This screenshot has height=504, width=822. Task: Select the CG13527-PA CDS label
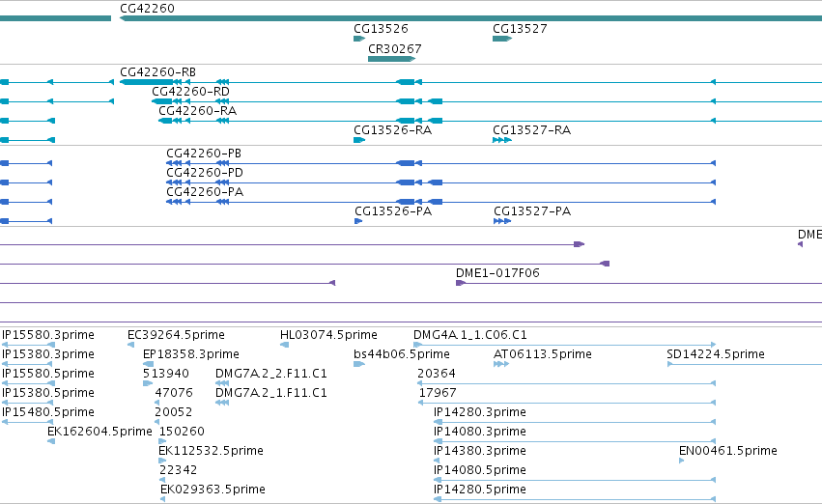532,211
